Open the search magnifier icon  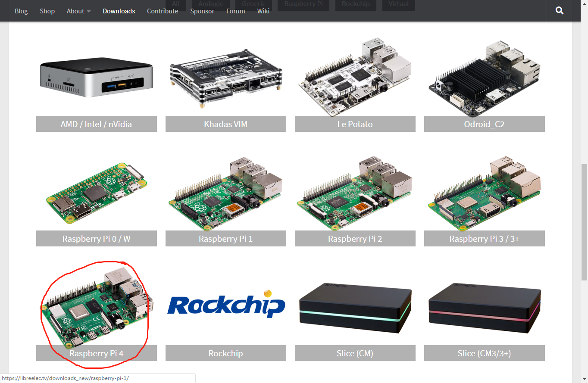(x=560, y=11)
